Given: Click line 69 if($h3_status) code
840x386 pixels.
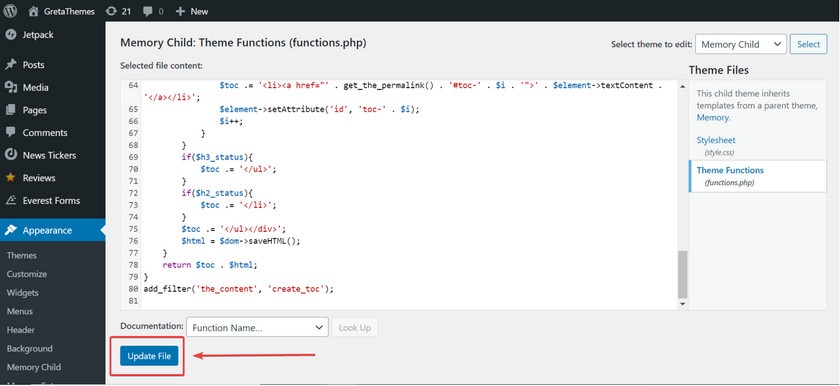Looking at the screenshot, I should pyautogui.click(x=217, y=157).
